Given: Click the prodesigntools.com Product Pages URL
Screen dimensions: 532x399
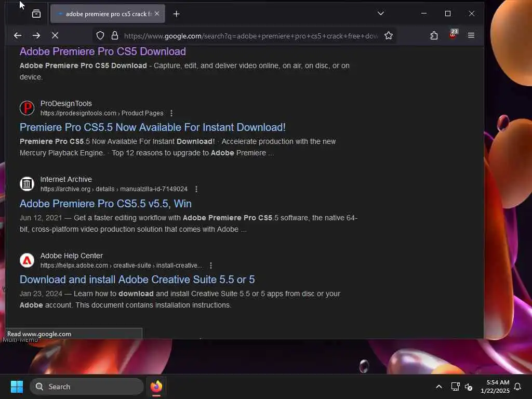Looking at the screenshot, I should coord(102,113).
